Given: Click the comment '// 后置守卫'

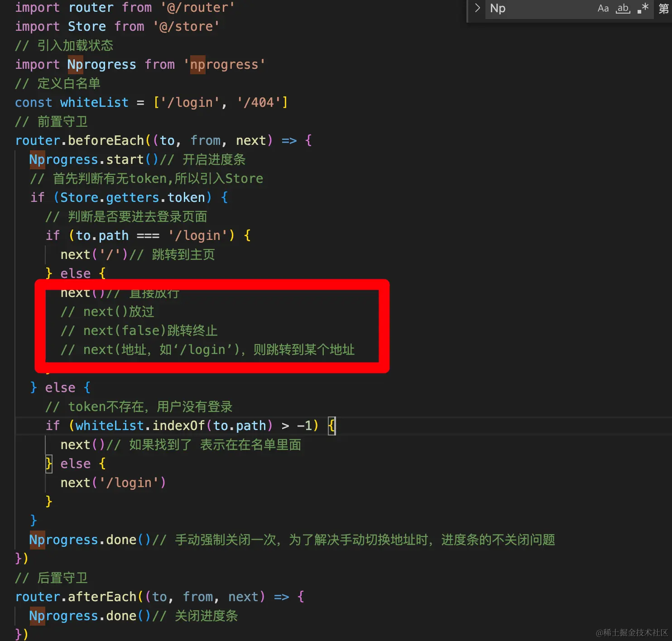Looking at the screenshot, I should point(51,578).
